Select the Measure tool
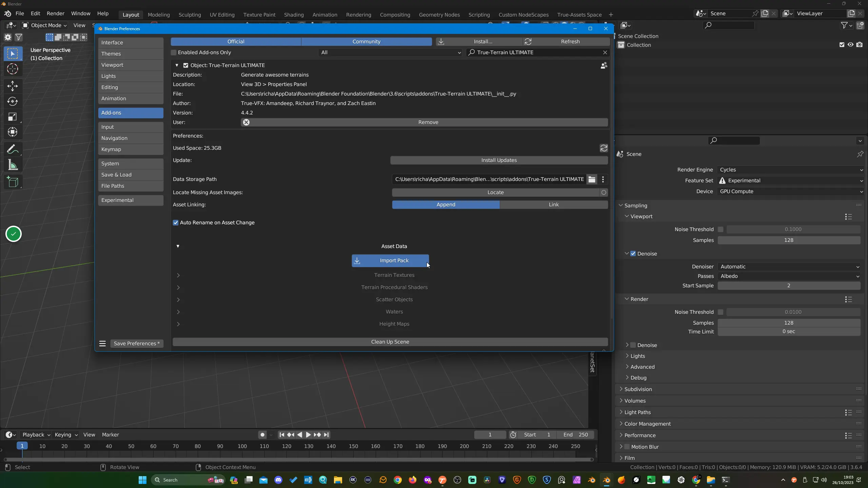This screenshot has height=488, width=868. click(13, 165)
